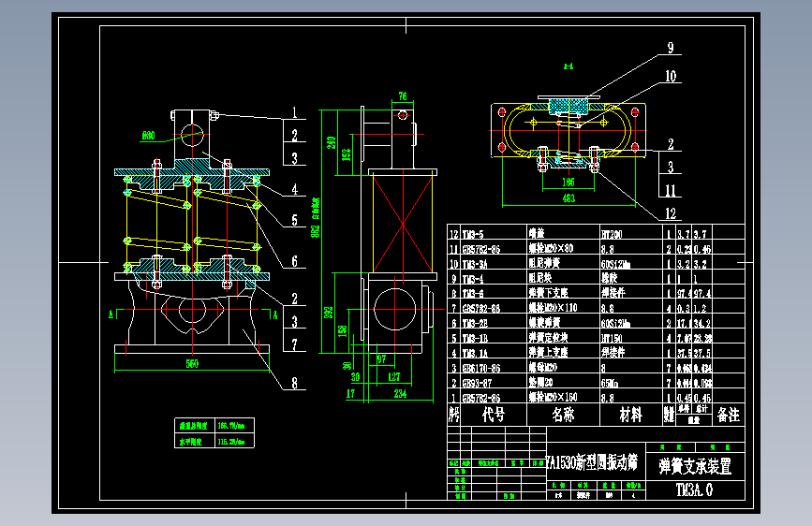Click the 152 vertical dimension text

tap(346, 154)
